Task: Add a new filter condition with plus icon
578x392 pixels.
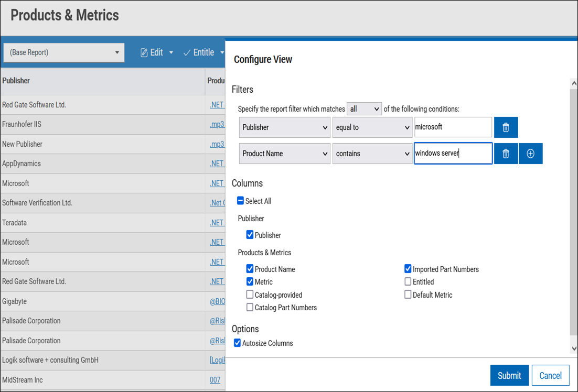Action: 530,154
